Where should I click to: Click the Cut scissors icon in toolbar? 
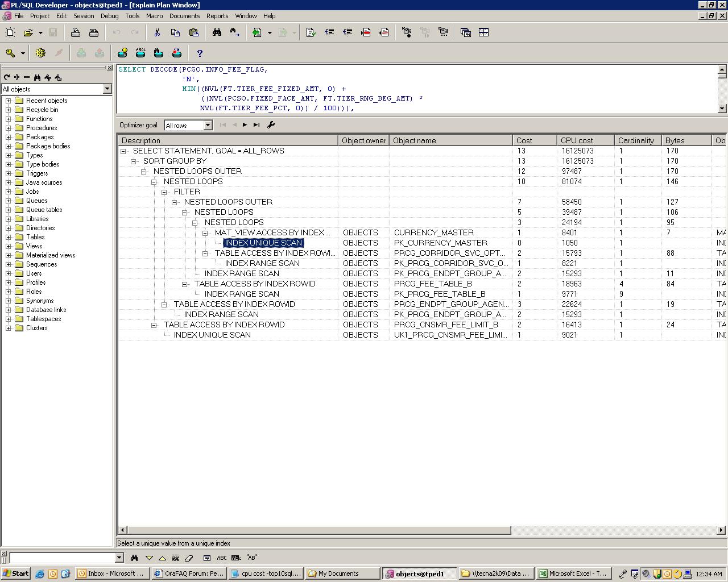point(157,32)
